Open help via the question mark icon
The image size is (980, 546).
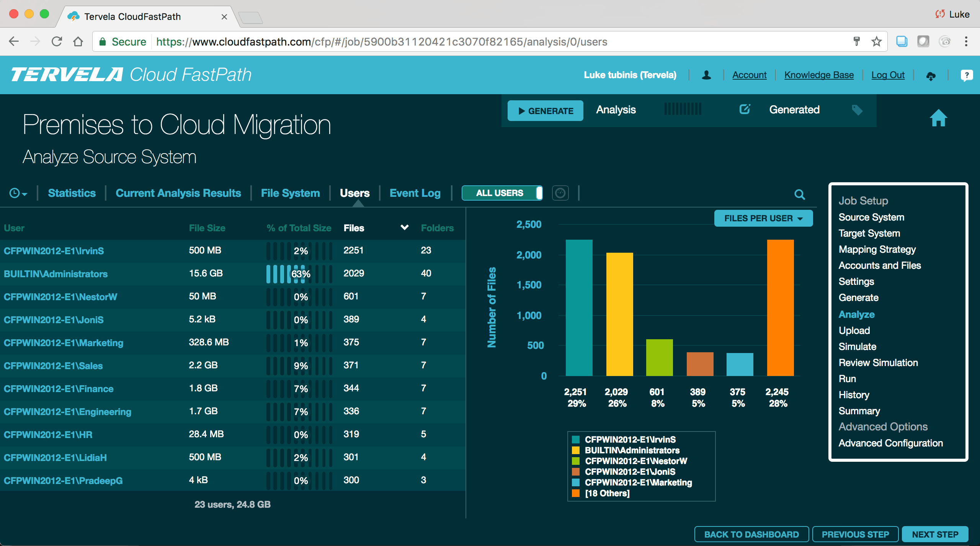coord(967,75)
